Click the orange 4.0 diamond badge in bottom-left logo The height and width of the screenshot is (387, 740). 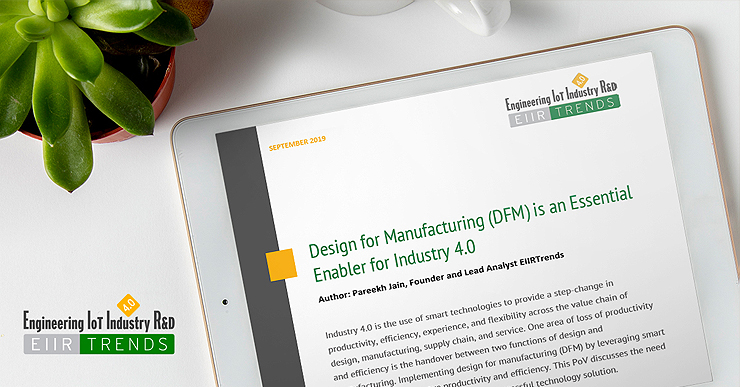pos(128,305)
